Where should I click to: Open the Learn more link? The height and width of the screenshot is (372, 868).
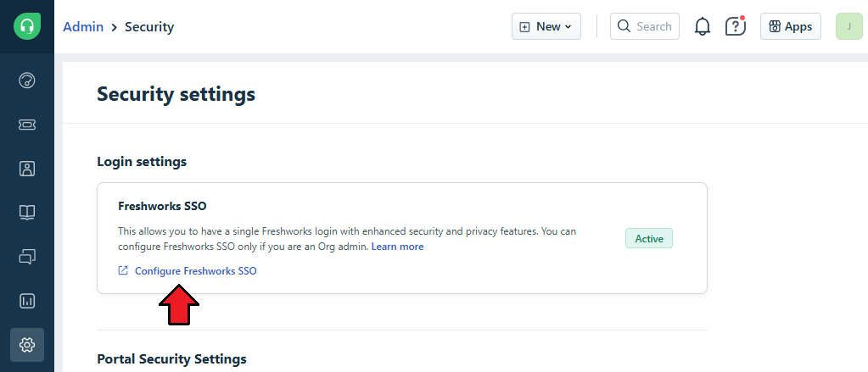397,247
